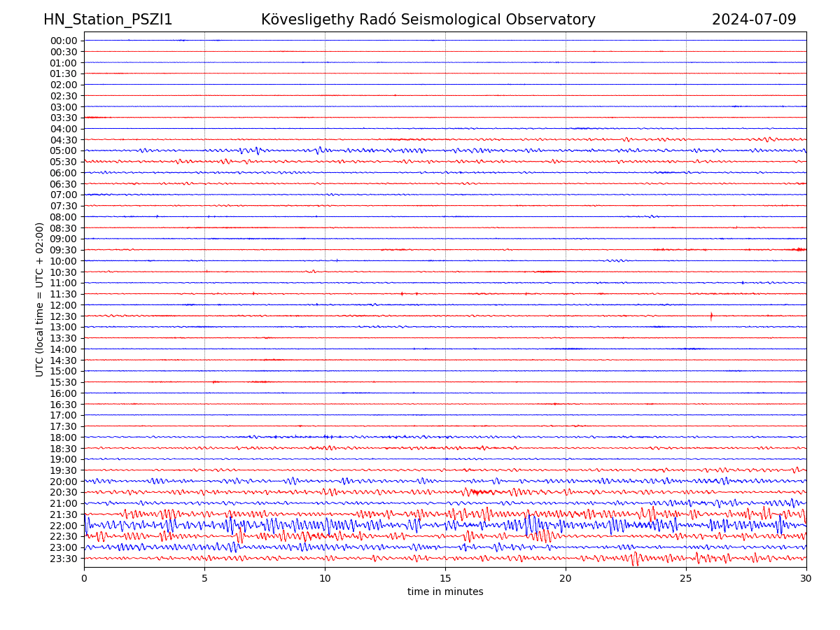
Task: Click the 2024-07-09 date label
Action: (754, 20)
